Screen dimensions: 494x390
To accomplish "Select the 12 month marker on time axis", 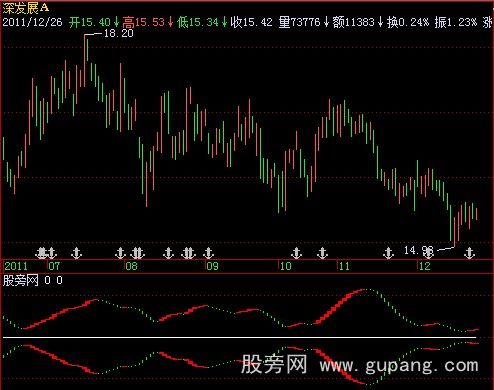I will click(x=425, y=266).
